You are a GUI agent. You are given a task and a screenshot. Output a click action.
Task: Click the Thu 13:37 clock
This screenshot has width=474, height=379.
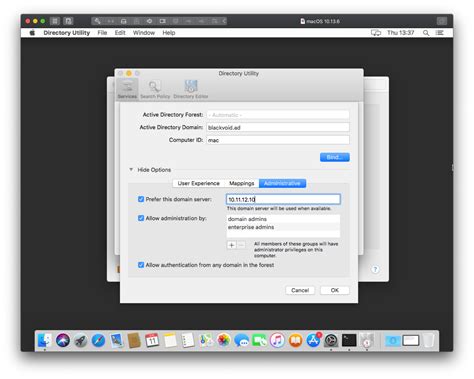[x=401, y=33]
